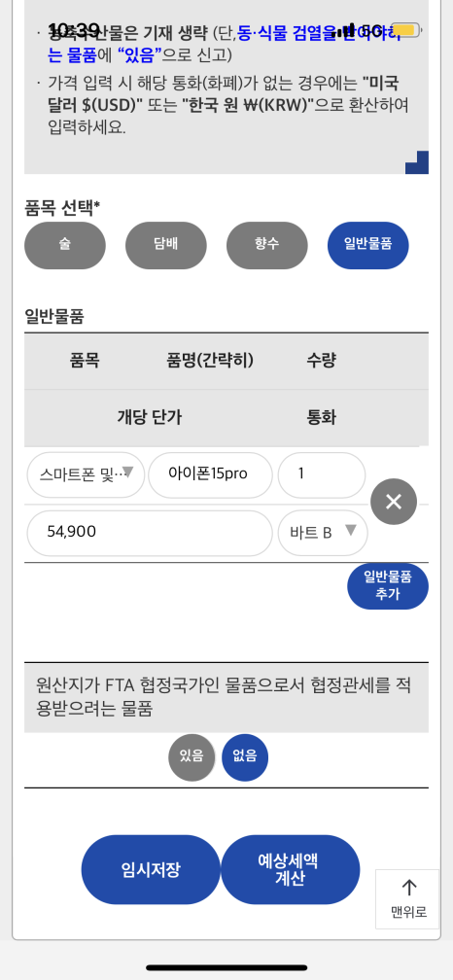The width and height of the screenshot is (453, 980).
Task: Open the 바트 B currency dropdown
Action: tap(323, 533)
